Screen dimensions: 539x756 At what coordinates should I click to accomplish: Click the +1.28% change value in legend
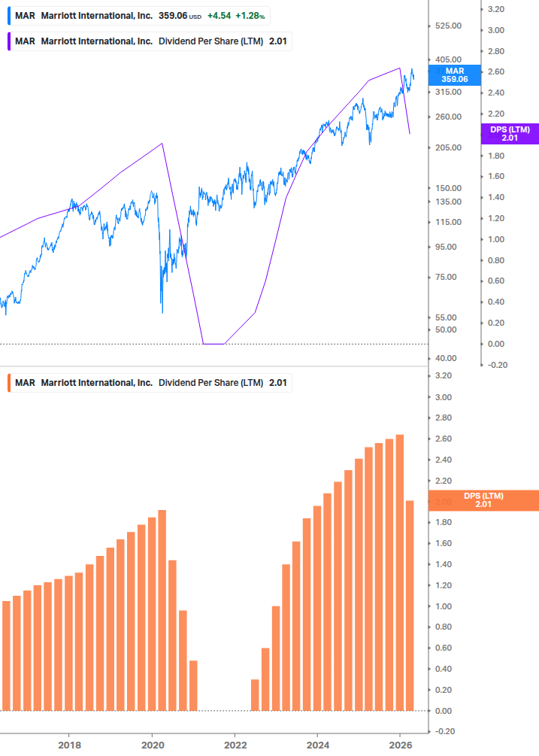250,16
